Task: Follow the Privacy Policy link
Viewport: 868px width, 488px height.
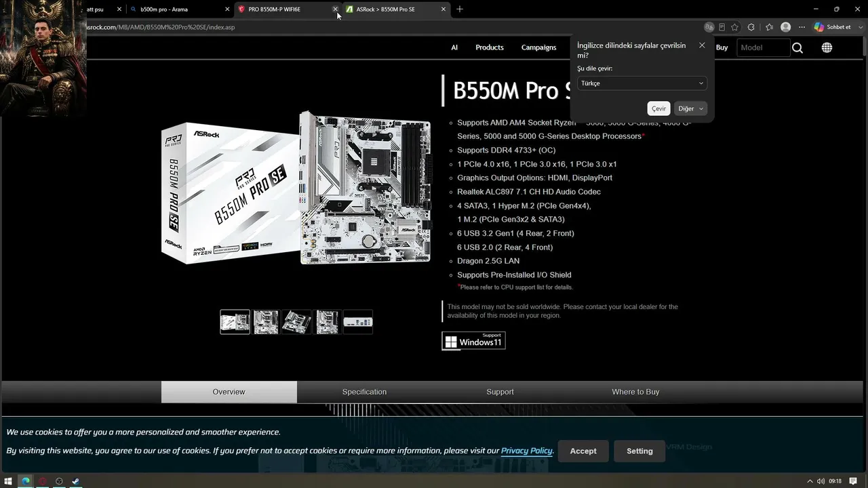Action: click(x=527, y=451)
